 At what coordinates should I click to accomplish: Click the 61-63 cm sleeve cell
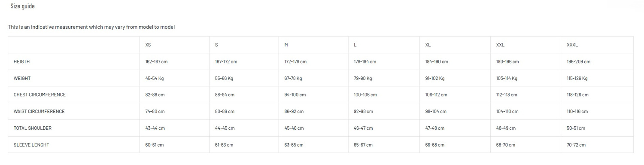(224, 145)
